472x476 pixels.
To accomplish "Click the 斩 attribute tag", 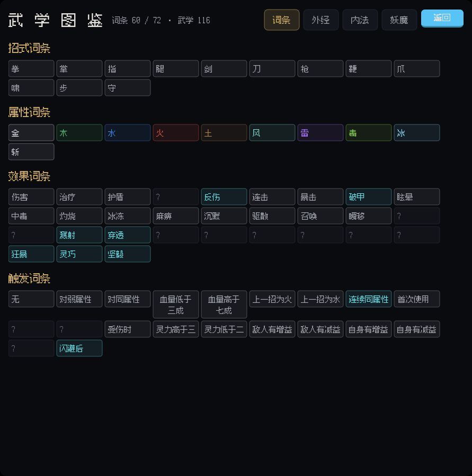I will (31, 152).
